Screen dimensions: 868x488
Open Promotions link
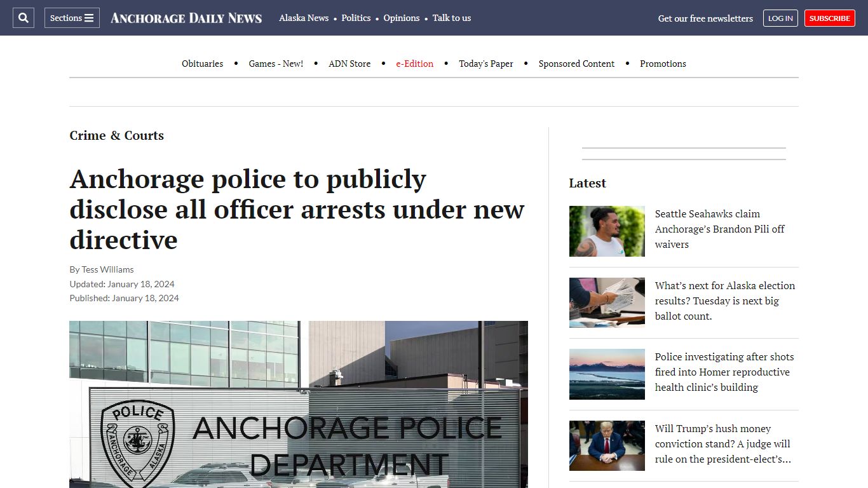[663, 64]
